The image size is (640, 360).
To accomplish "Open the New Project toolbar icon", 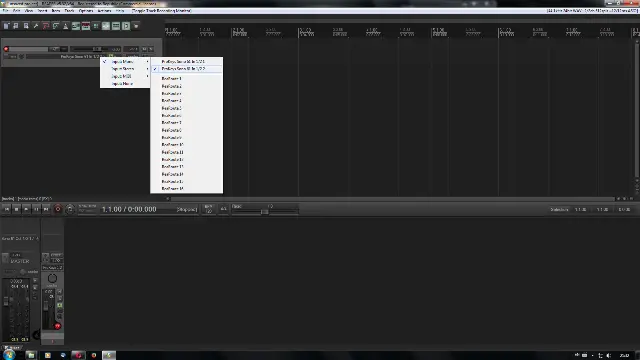I will pos(6,26).
